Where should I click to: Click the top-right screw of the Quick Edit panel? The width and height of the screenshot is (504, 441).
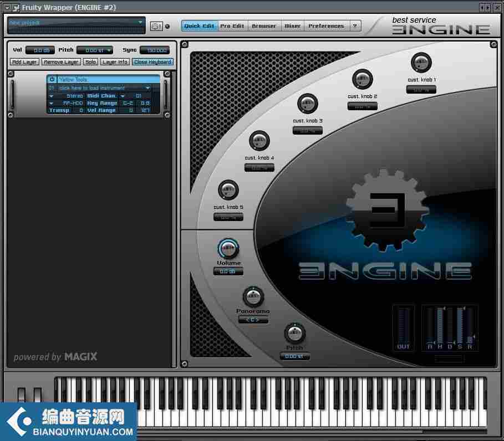pos(493,44)
